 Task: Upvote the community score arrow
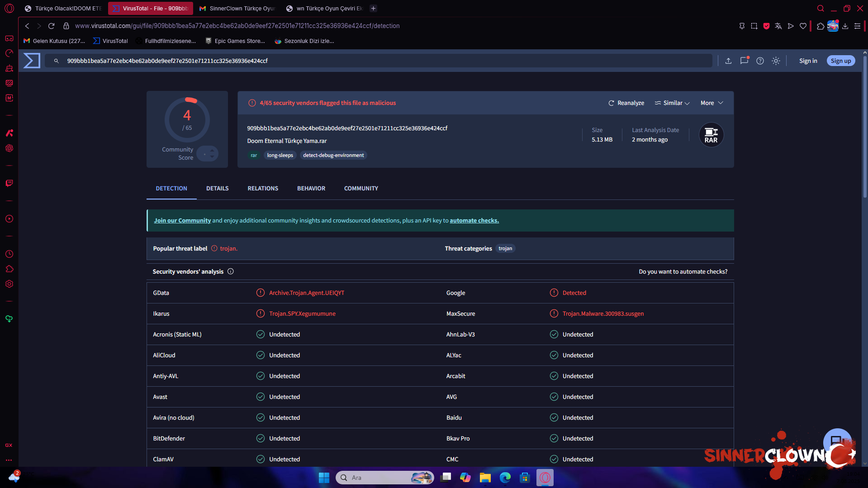212,150
